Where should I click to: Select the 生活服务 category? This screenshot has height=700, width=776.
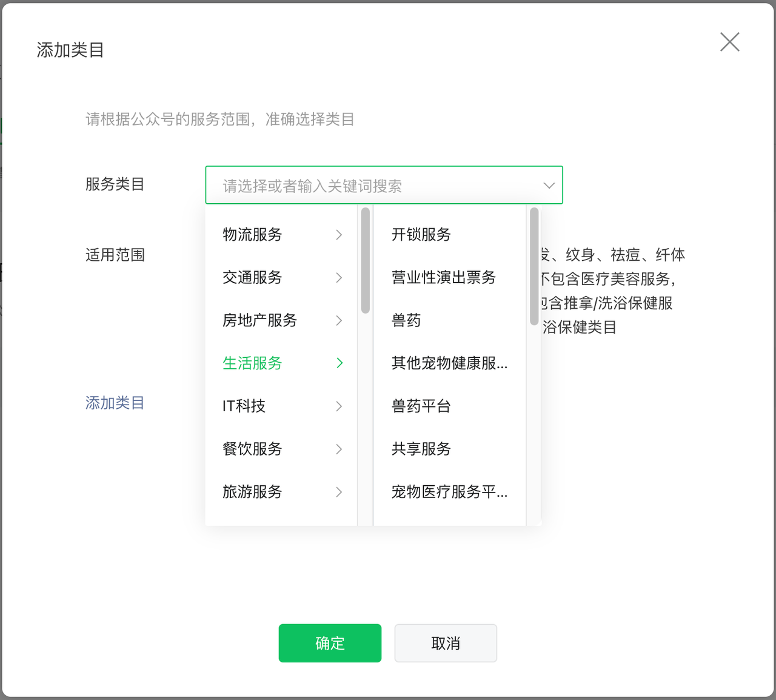click(252, 363)
